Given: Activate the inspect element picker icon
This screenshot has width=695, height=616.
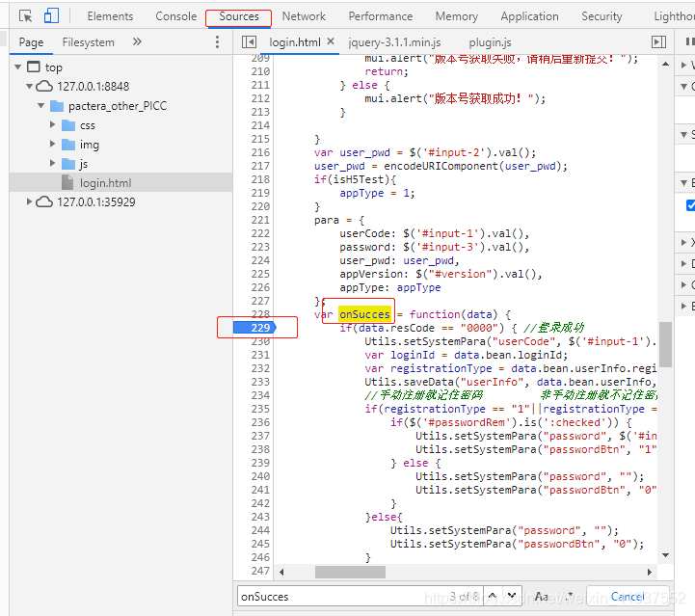Looking at the screenshot, I should click(x=26, y=16).
